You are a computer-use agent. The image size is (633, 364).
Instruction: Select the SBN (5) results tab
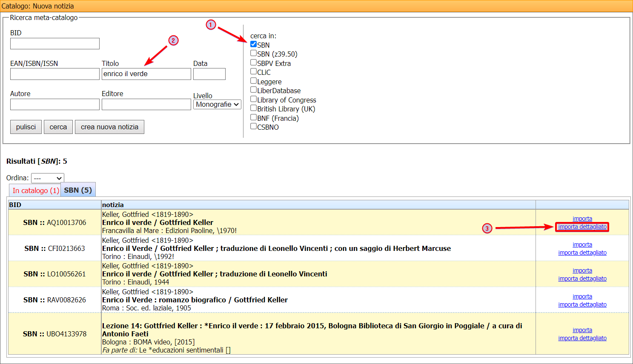tap(78, 190)
